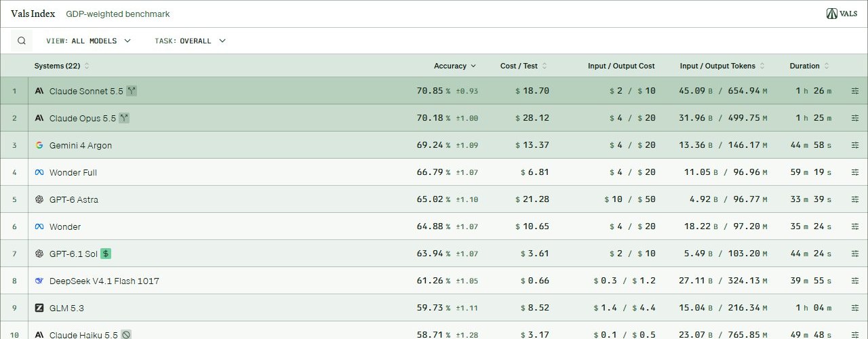Click the 45.09 B / 654.94 M tokens cell
The width and height of the screenshot is (868, 339).
click(724, 91)
